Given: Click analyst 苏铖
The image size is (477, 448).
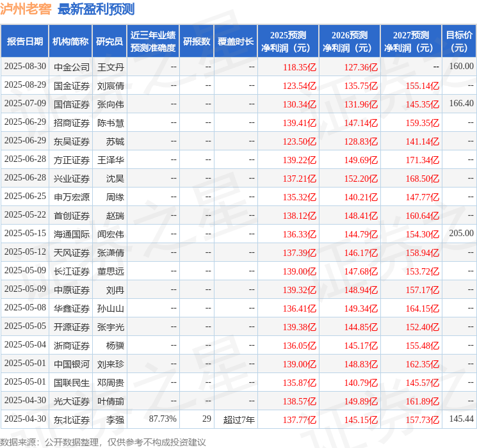Looking at the screenshot, I should (x=115, y=141).
